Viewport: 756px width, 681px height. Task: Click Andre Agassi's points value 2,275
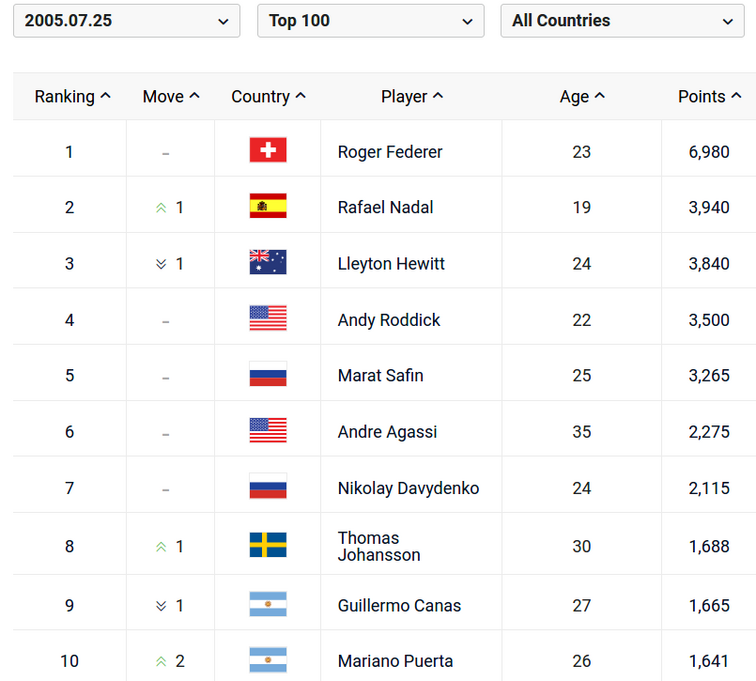click(x=709, y=432)
